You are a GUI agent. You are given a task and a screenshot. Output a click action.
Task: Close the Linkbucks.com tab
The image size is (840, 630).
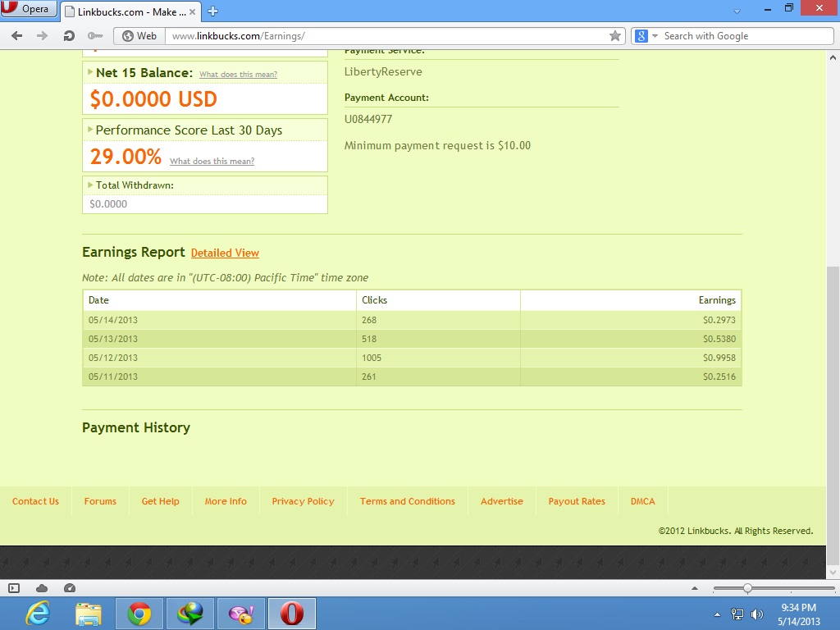(192, 11)
